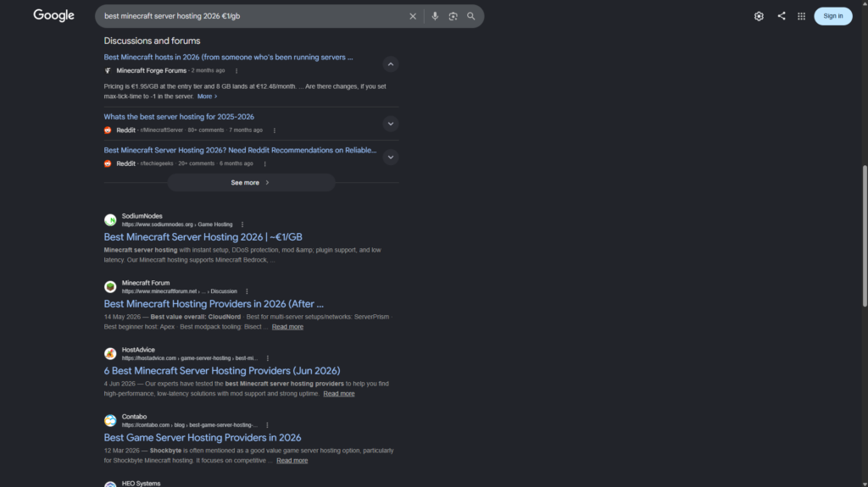Open quick settings gear icon
Image resolution: width=868 pixels, height=487 pixels.
pyautogui.click(x=759, y=16)
